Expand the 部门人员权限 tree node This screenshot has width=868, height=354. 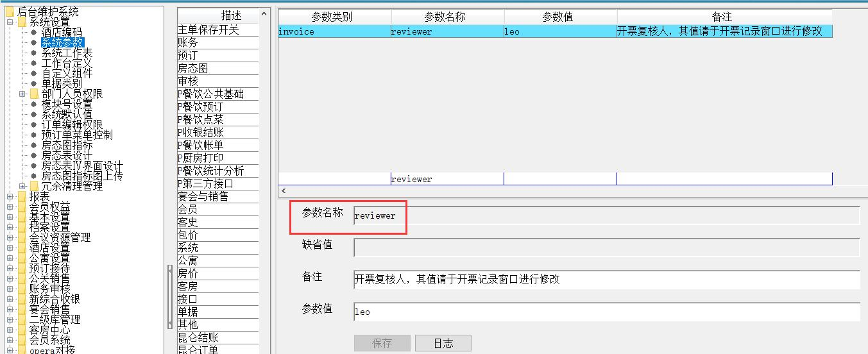point(22,94)
